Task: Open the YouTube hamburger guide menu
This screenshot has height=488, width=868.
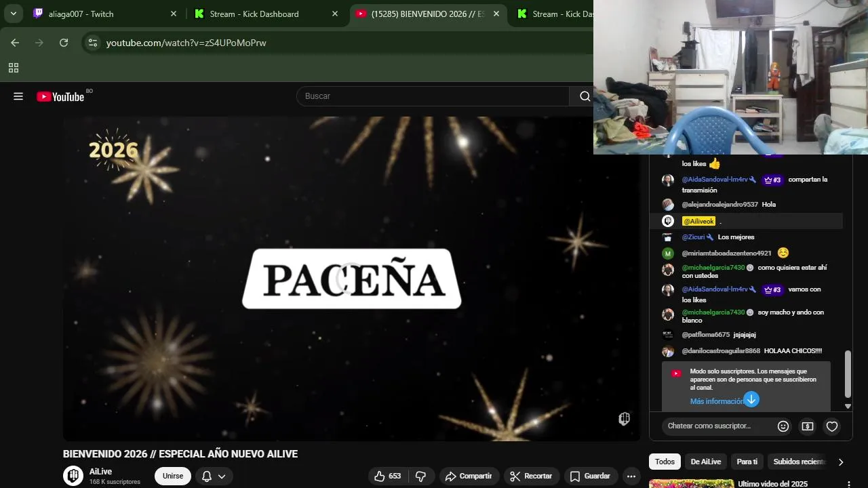Action: (x=18, y=96)
